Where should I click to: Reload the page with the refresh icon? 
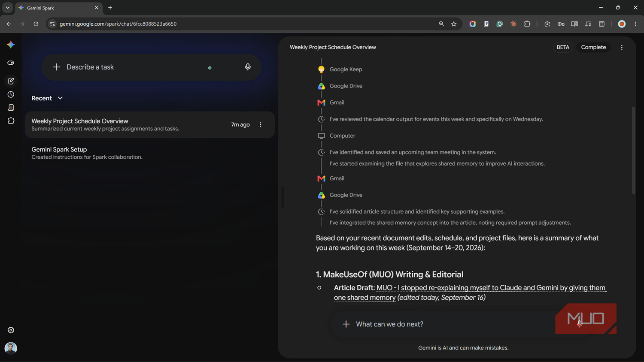36,24
